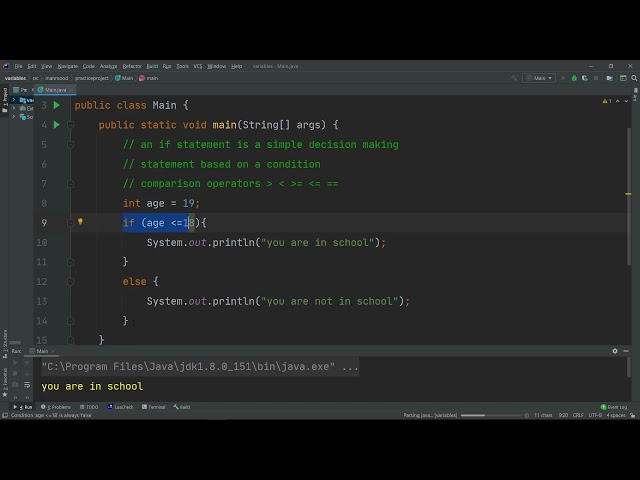Close the Main.java editor tab
This screenshot has width=640, height=480.
point(71,90)
